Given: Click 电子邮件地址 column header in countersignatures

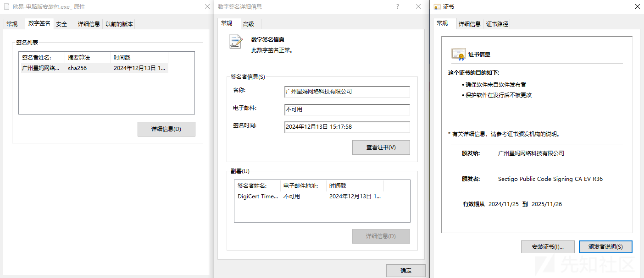Looking at the screenshot, I should [304, 186].
